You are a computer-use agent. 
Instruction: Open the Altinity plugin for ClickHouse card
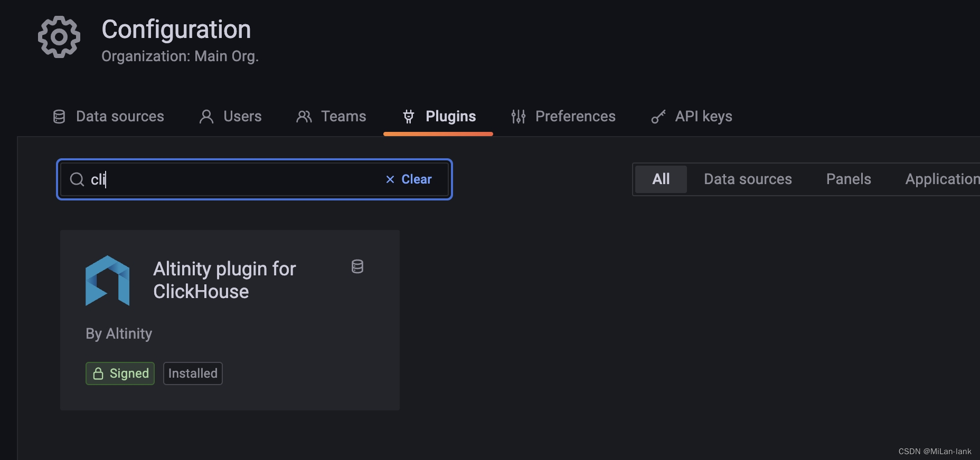(230, 320)
